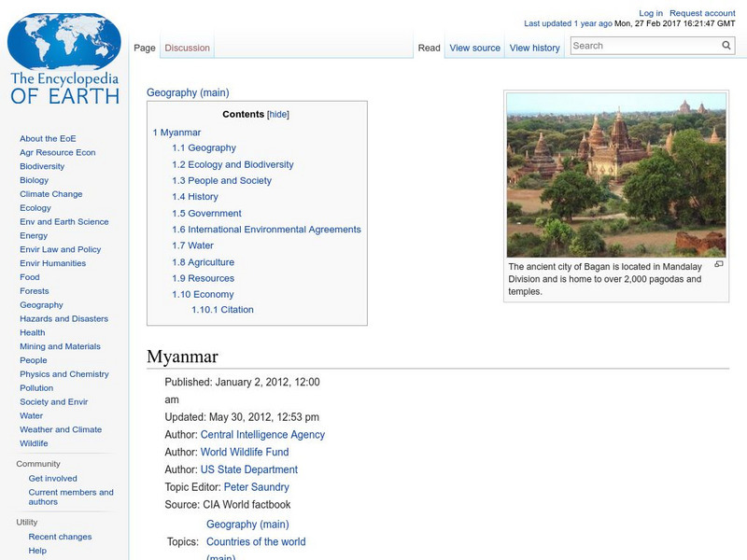Open the View source tab

[475, 47]
